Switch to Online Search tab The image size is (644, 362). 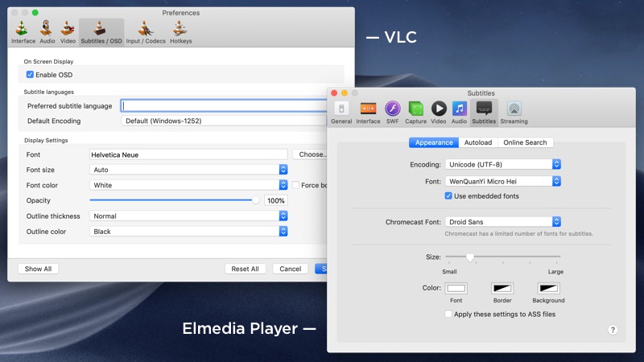526,142
